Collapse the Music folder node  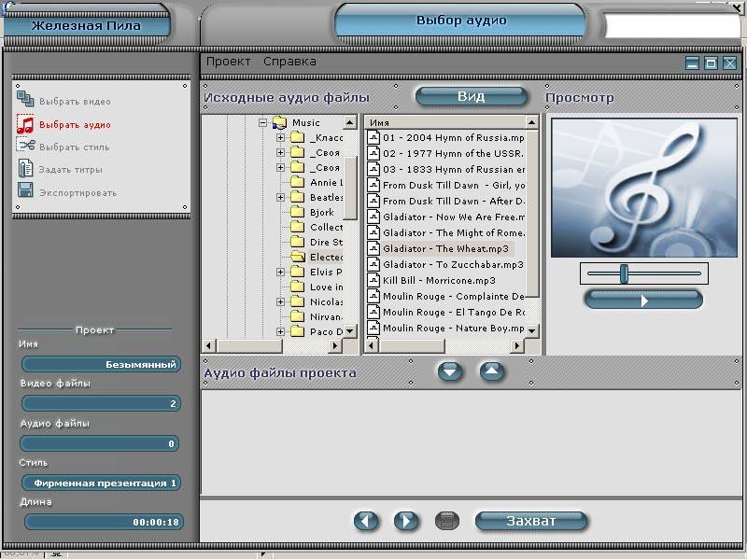(x=263, y=122)
